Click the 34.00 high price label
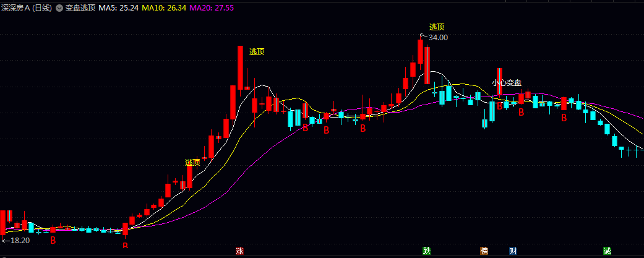Viewport: 644px width, 258px height. point(438,38)
